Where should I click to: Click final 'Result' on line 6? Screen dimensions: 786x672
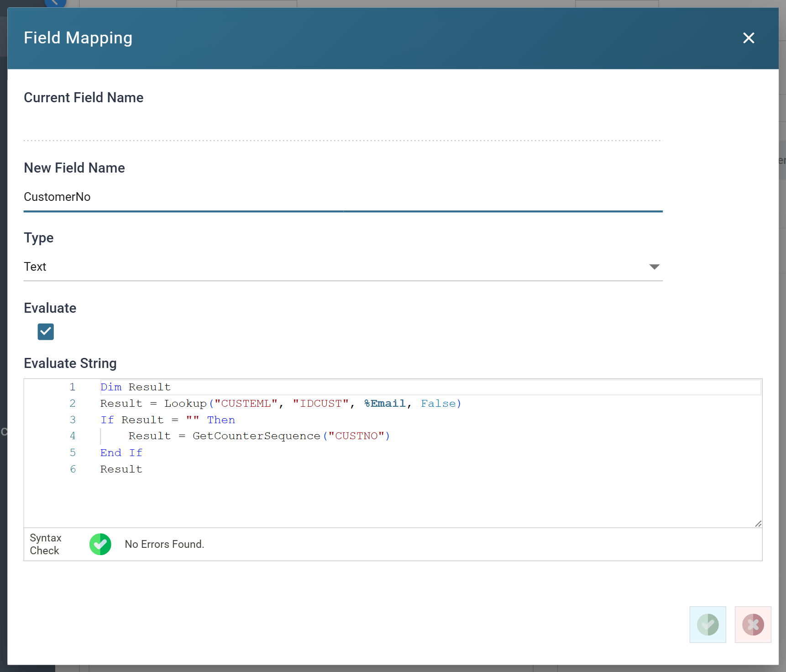121,469
